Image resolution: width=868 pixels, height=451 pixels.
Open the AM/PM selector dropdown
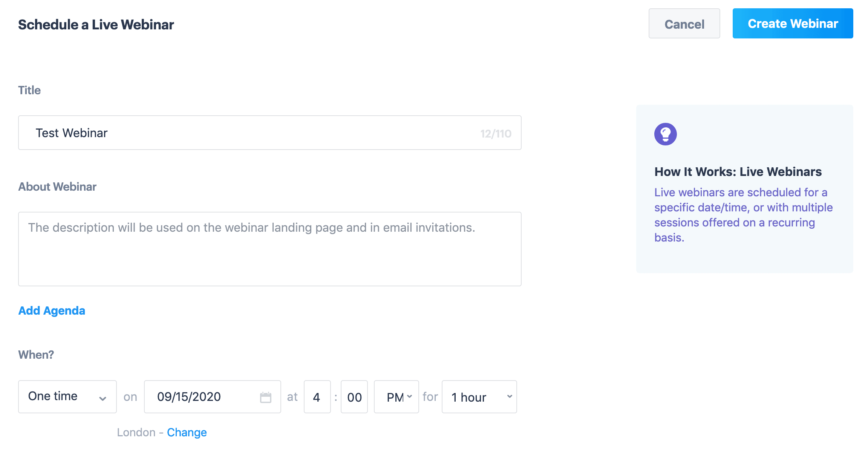[x=396, y=397]
